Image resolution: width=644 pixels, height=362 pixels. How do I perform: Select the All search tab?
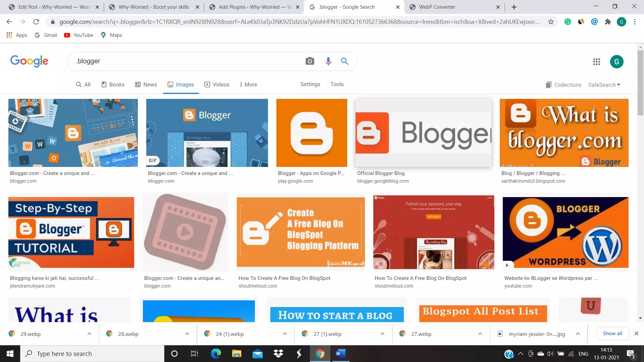(83, 84)
